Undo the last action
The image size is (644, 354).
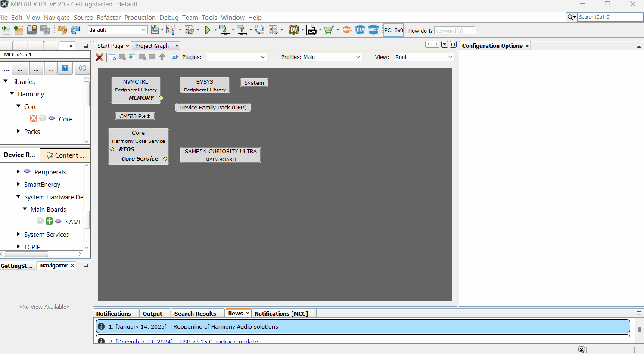[62, 30]
